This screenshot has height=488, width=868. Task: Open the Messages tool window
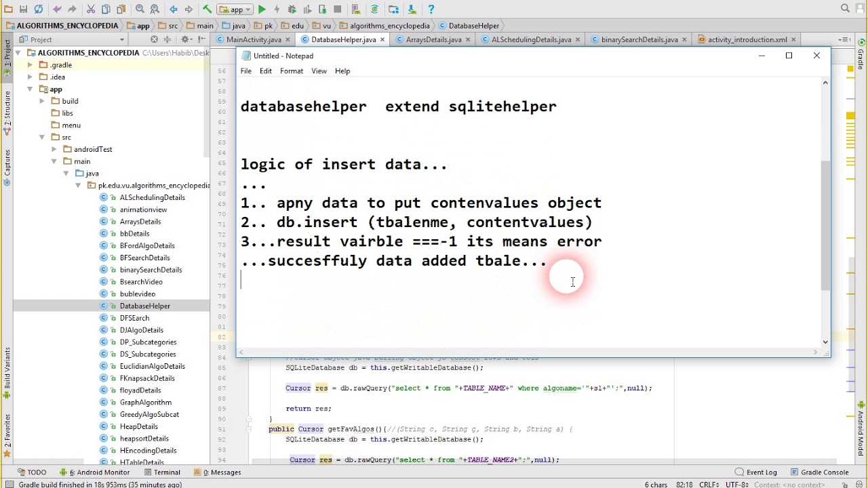coord(218,472)
